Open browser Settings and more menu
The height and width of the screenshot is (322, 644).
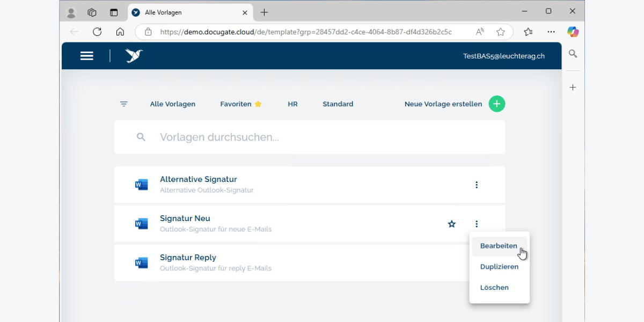551,32
